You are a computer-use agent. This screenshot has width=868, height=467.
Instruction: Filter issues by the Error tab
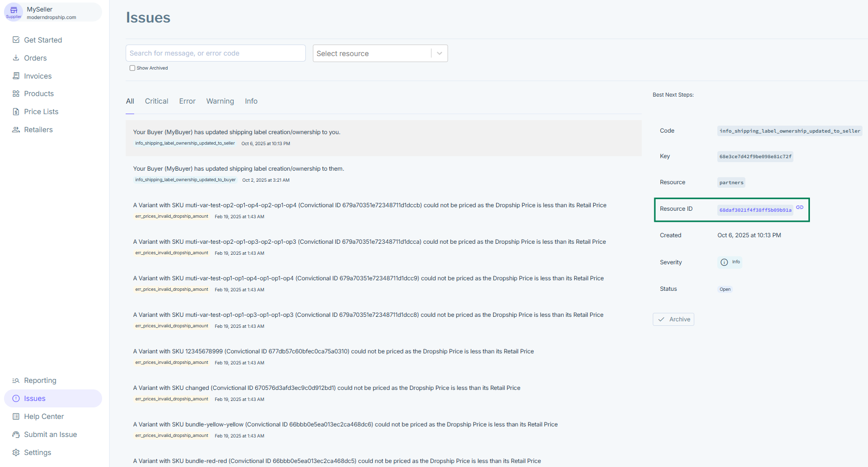187,101
